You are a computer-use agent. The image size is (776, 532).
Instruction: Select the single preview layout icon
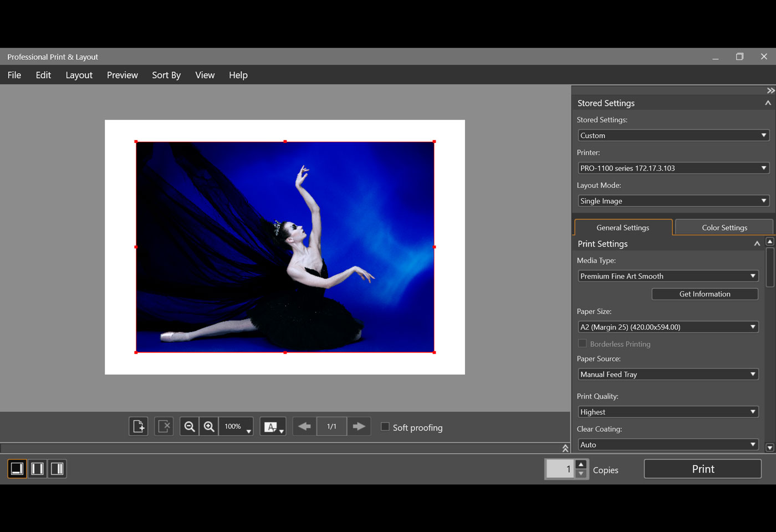coord(16,468)
